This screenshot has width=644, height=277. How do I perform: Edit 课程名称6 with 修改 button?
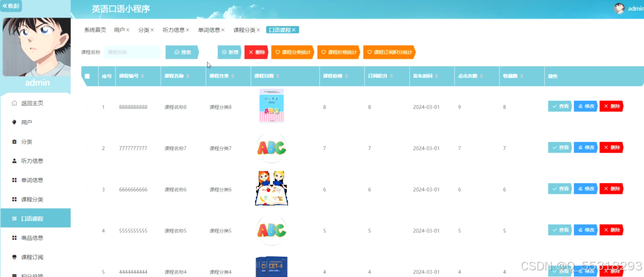click(x=585, y=188)
